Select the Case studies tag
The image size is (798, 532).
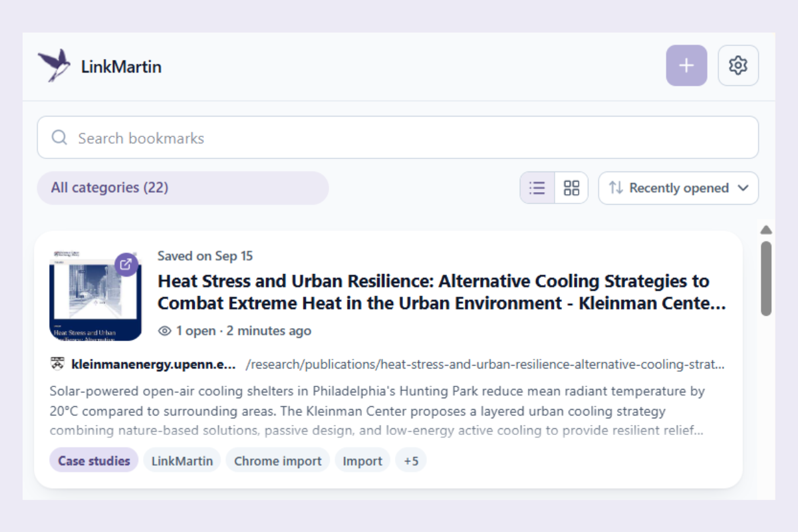point(94,460)
